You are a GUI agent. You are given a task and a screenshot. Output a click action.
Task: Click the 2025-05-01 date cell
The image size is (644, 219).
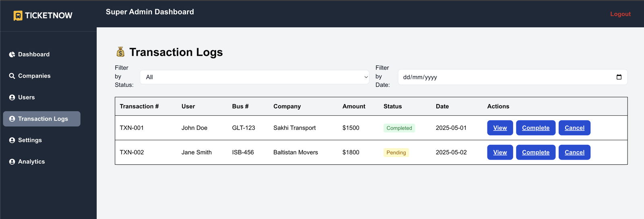(x=451, y=128)
